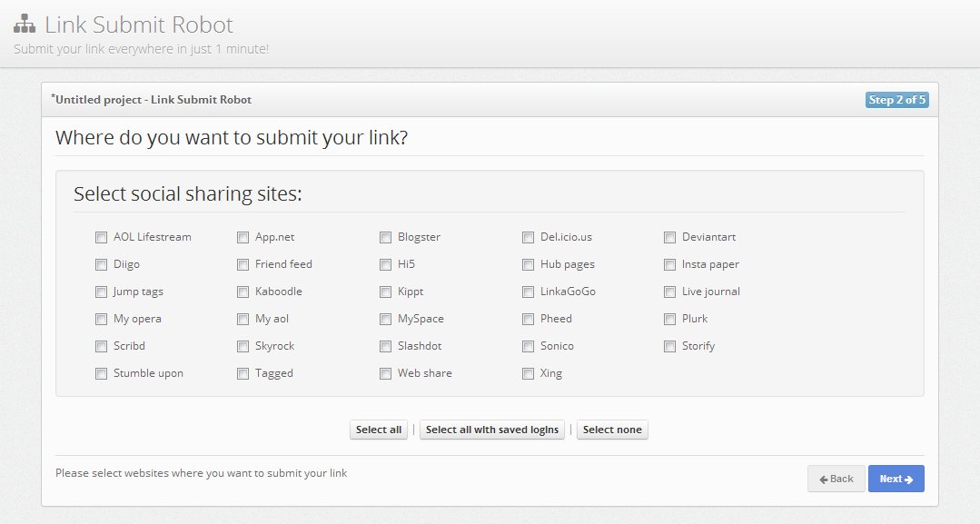
Task: Select the Stumble upon checkbox
Action: [x=101, y=374]
